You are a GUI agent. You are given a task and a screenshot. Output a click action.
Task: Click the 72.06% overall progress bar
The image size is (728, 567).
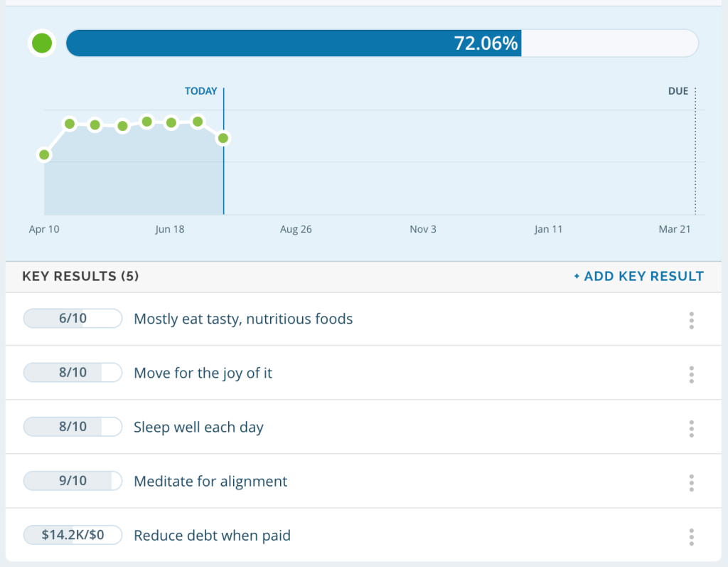[x=382, y=43]
